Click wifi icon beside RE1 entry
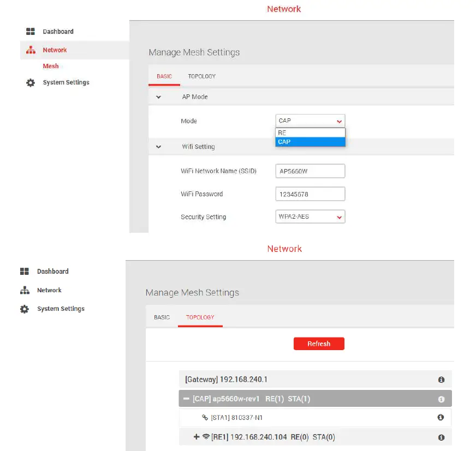This screenshot has width=476, height=451. (206, 437)
